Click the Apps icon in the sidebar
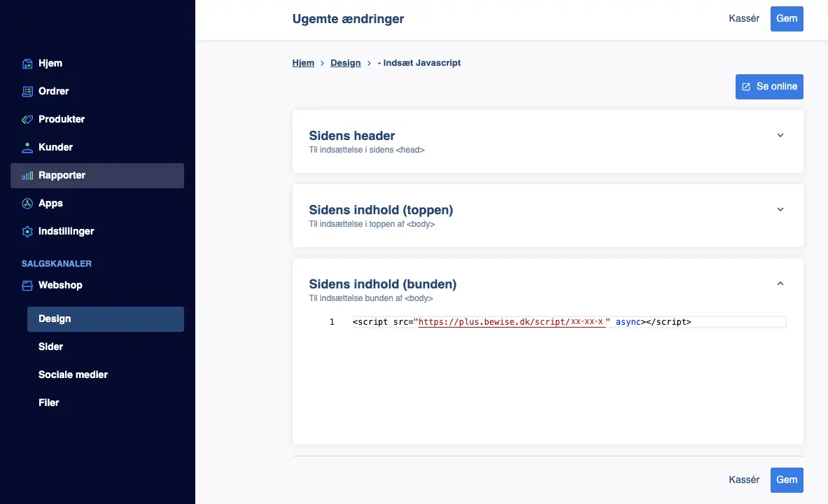Viewport: 828px width, 504px height. (27, 204)
